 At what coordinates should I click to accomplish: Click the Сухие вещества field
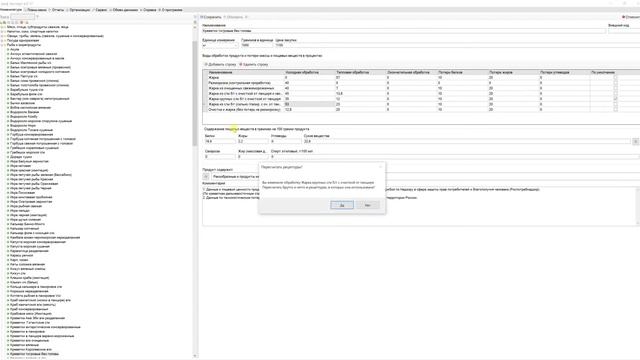tap(467, 141)
